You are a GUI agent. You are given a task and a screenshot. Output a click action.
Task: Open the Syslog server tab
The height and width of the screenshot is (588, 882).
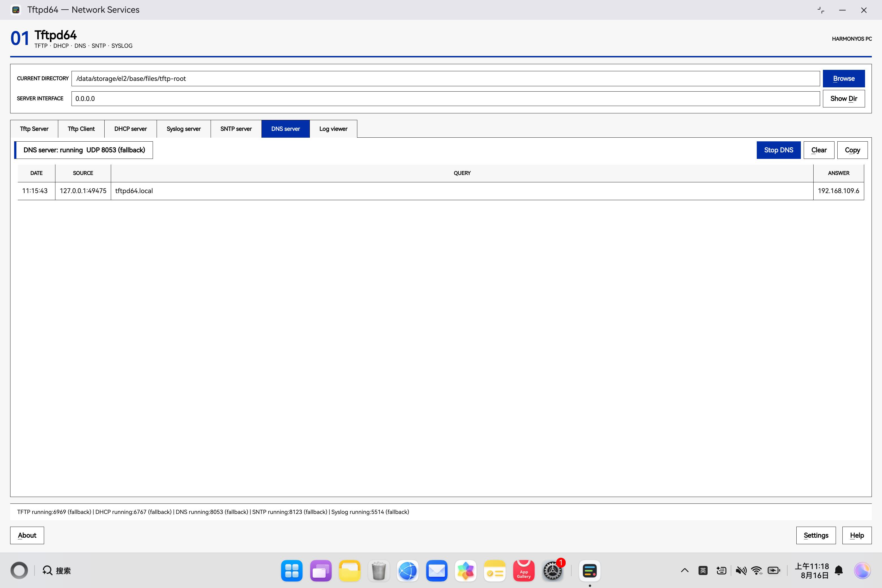[x=184, y=129]
